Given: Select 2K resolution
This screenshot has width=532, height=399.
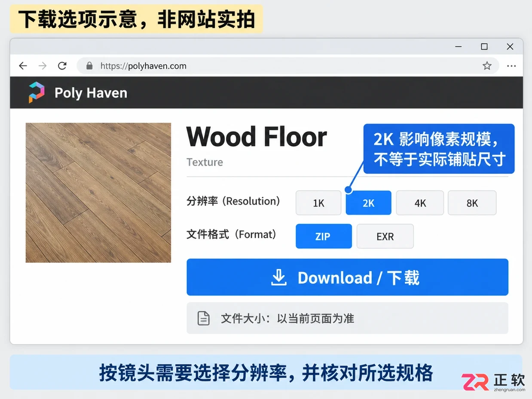Looking at the screenshot, I should click(369, 203).
